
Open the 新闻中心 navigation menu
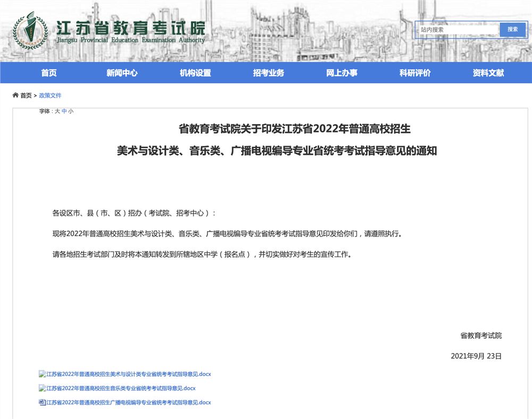(x=122, y=72)
